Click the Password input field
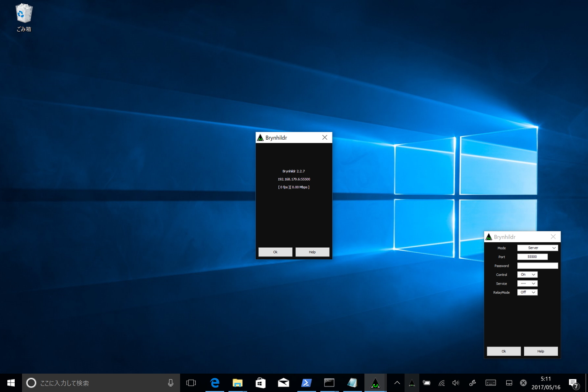 (537, 266)
